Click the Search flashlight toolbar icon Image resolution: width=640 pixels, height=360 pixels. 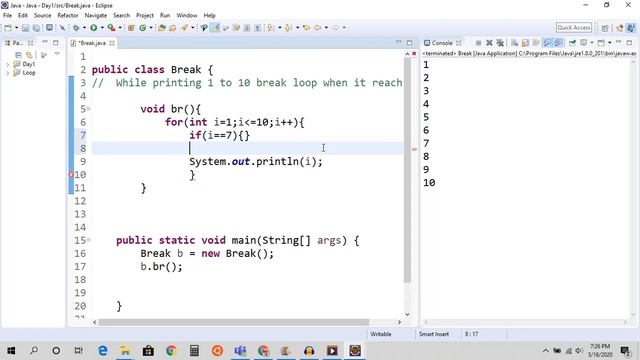tap(184, 28)
